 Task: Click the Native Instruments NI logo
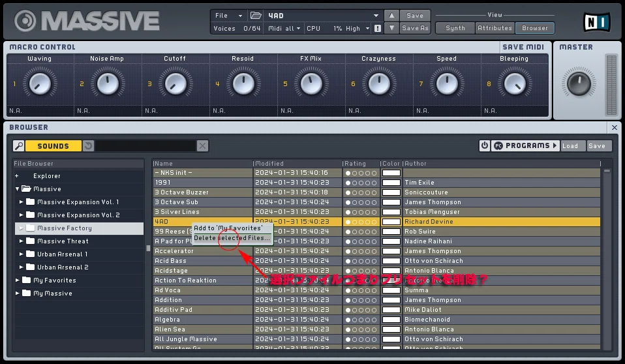coord(597,22)
